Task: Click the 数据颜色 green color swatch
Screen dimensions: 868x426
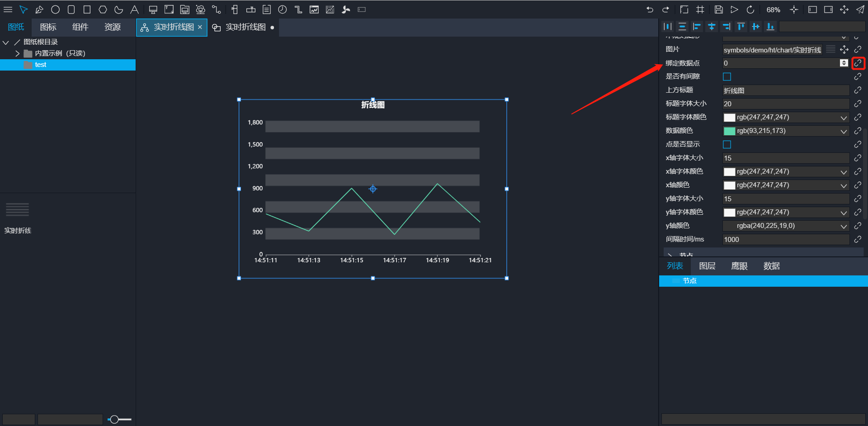Action: pos(729,131)
